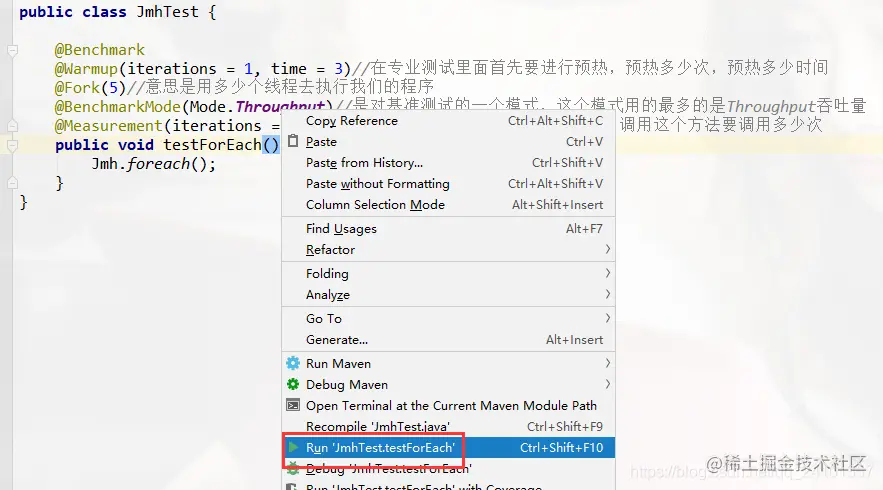Image resolution: width=883 pixels, height=490 pixels.
Task: Click the Ctrl+Shift+F10 shortcut text
Action: click(561, 448)
